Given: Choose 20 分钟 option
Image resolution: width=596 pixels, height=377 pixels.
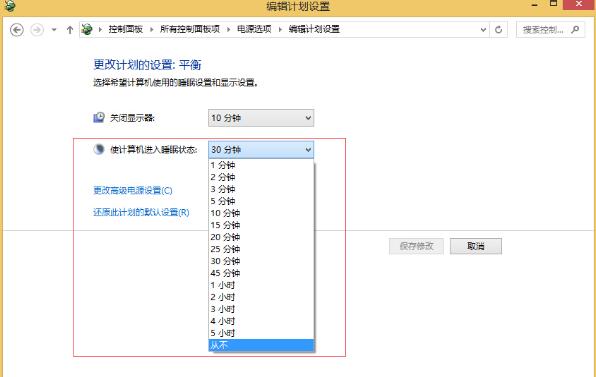Looking at the screenshot, I should pos(262,237).
